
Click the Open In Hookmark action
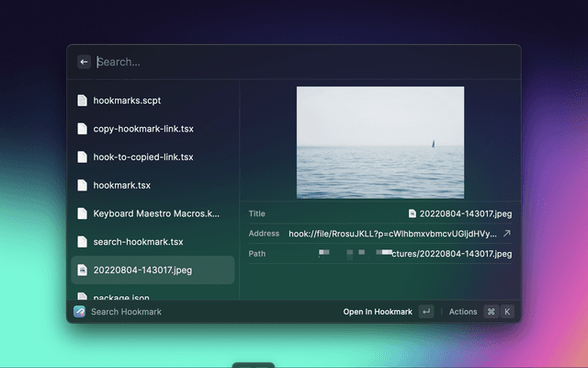coord(378,312)
